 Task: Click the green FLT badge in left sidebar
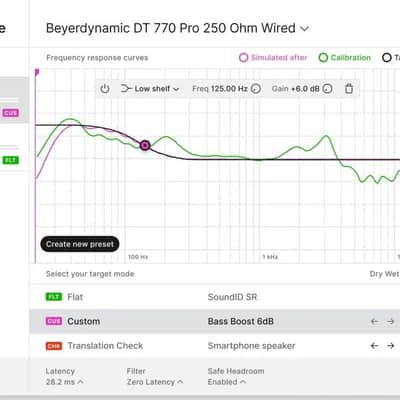coord(11,160)
